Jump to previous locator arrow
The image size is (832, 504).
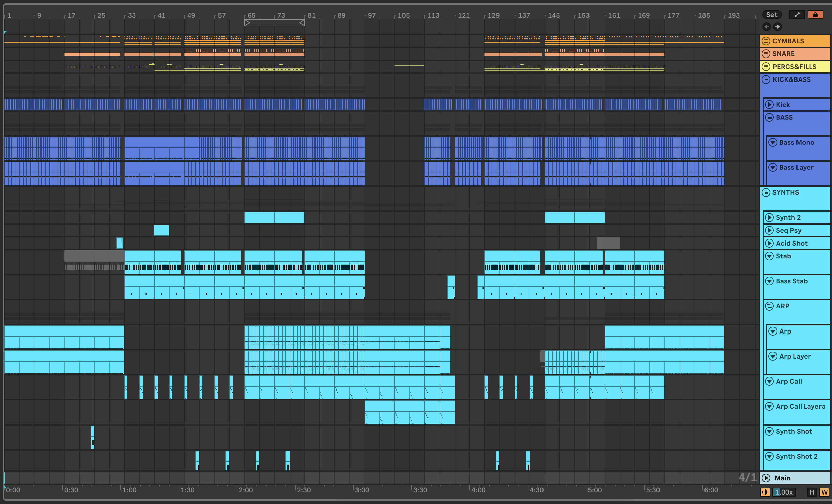pyautogui.click(x=767, y=27)
